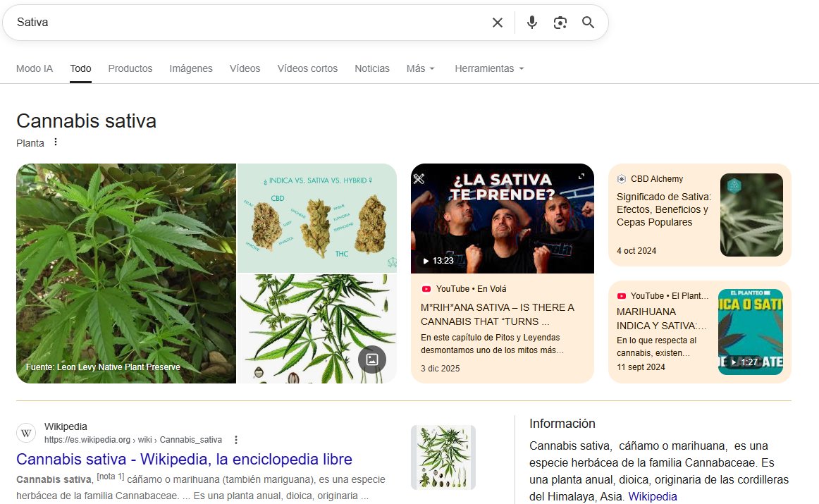The image size is (819, 504).
Task: Click in the Sativa search input field
Action: (x=251, y=23)
